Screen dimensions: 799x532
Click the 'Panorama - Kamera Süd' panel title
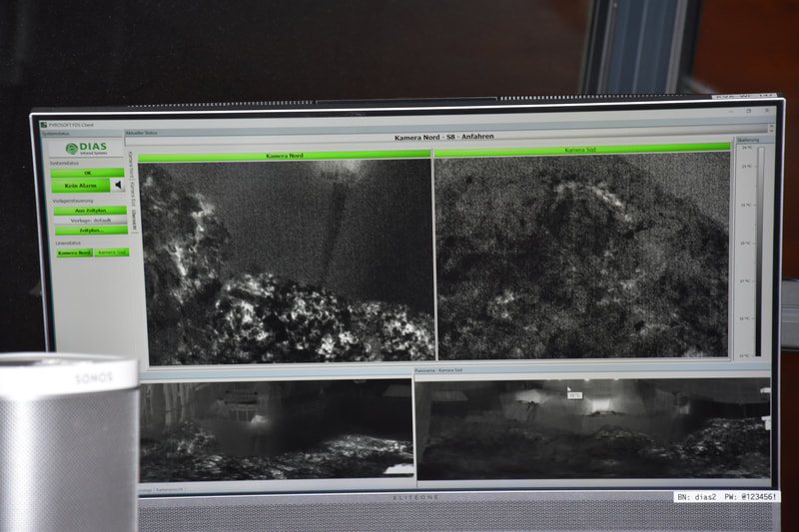438,370
